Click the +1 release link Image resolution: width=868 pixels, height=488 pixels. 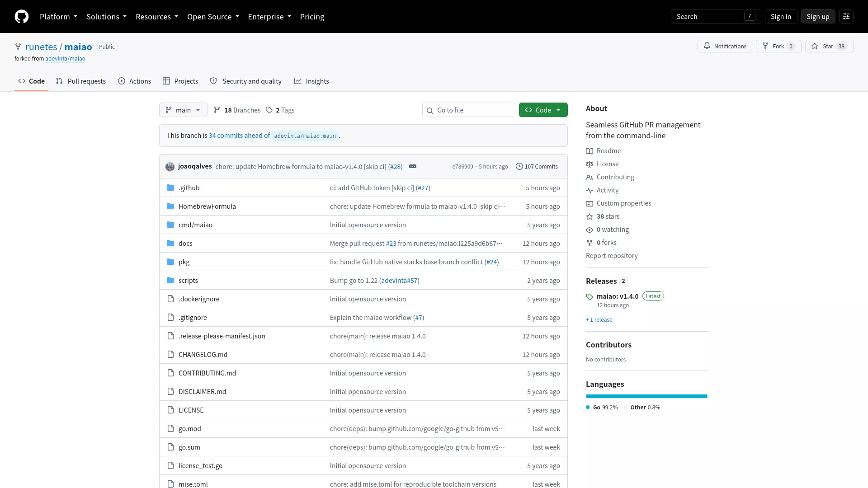coord(599,320)
